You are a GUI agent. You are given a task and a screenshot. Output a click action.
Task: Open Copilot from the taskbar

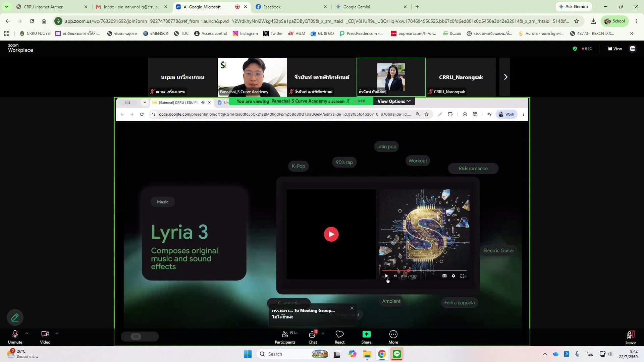[x=352, y=354]
